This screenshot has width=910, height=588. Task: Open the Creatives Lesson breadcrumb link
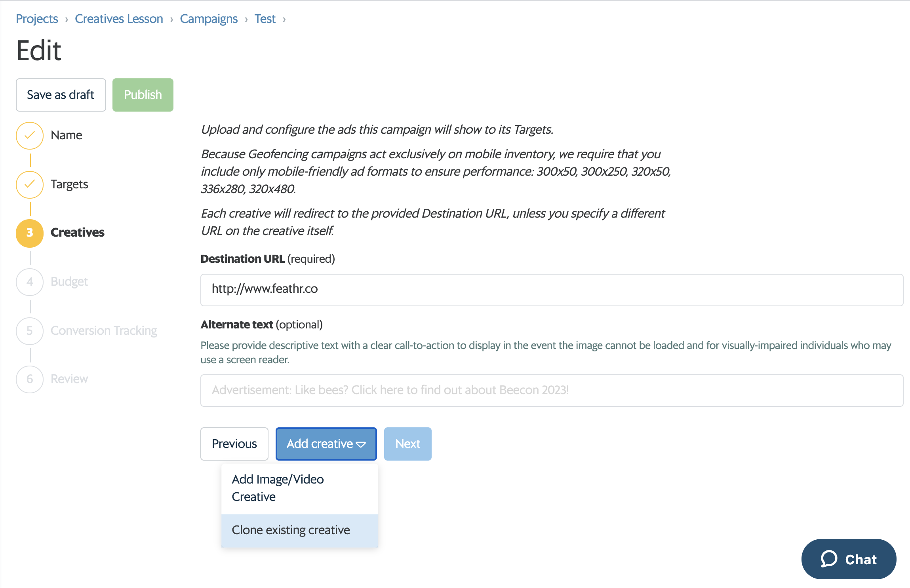(x=119, y=19)
